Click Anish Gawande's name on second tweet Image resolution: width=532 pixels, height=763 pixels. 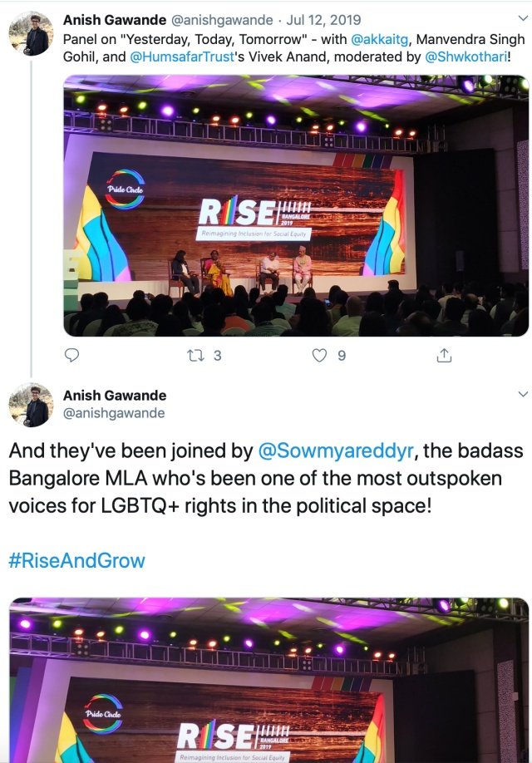tap(115, 395)
